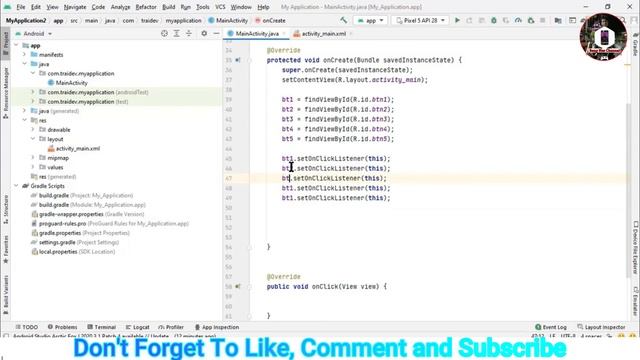Click the Debug app bug icon
640x360 pixels.
pos(493,20)
